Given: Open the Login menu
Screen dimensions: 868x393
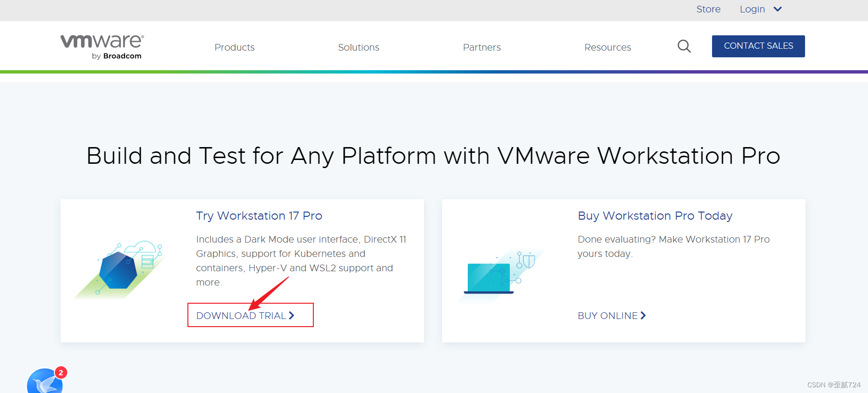Looking at the screenshot, I should pyautogui.click(x=752, y=9).
